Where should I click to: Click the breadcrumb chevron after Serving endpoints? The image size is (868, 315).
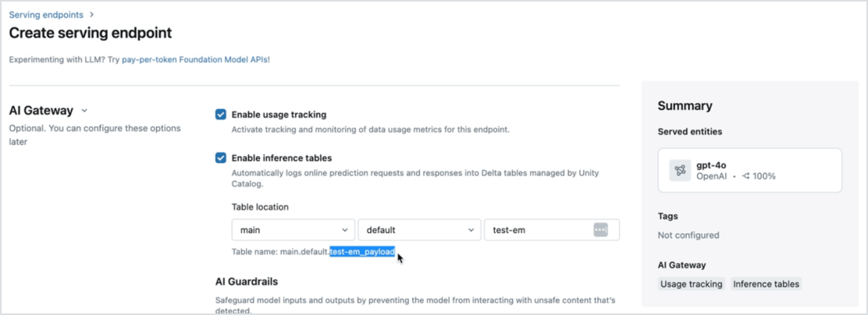[x=91, y=14]
